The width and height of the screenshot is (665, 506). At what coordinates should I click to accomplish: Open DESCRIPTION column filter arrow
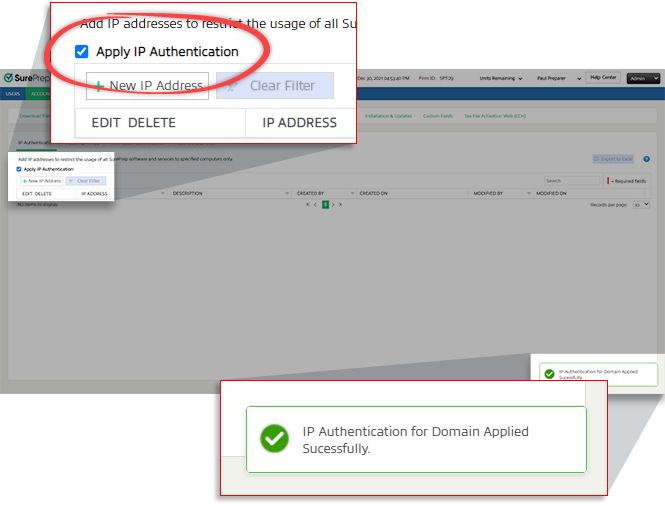point(287,193)
